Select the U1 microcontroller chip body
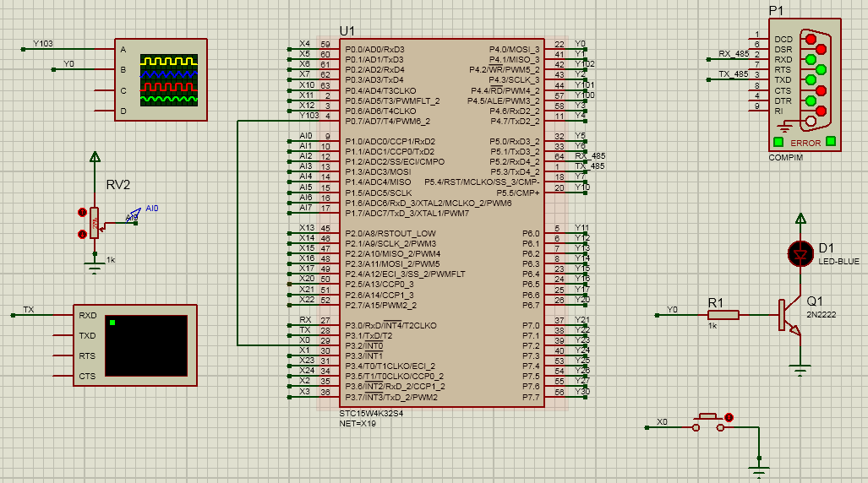Viewport: 868px width, 483px height. pyautogui.click(x=439, y=224)
